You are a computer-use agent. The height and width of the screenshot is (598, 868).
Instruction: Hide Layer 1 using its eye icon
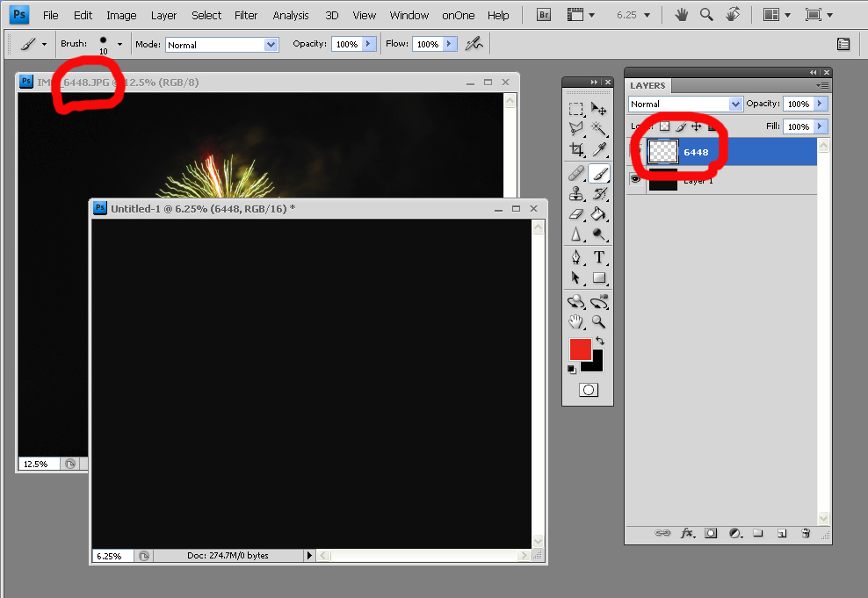coord(635,179)
